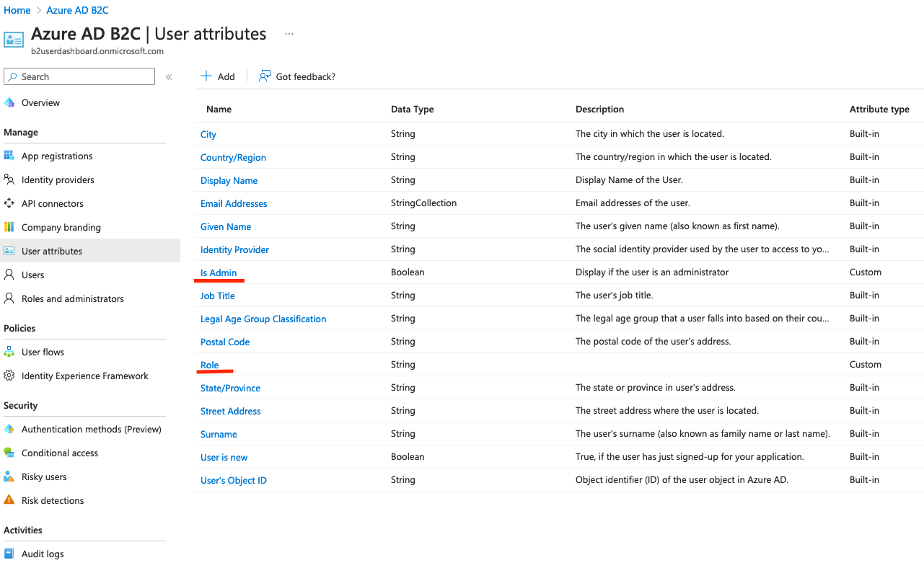This screenshot has height=568, width=924.
Task: Focus the sidebar Search field
Action: [79, 76]
